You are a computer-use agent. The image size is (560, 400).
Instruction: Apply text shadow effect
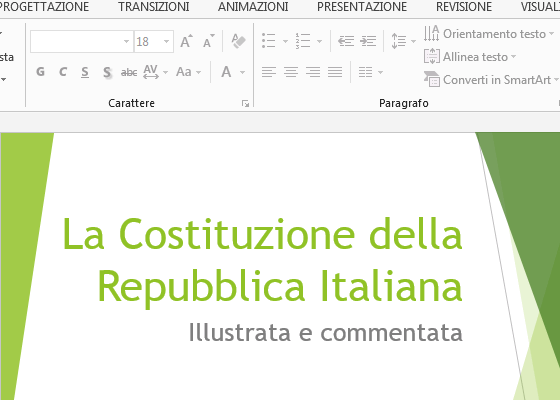click(107, 72)
